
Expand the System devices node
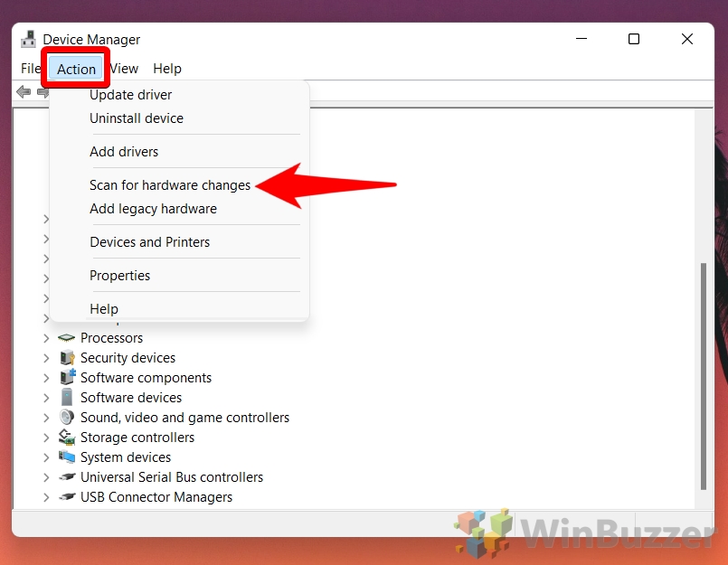tap(46, 457)
